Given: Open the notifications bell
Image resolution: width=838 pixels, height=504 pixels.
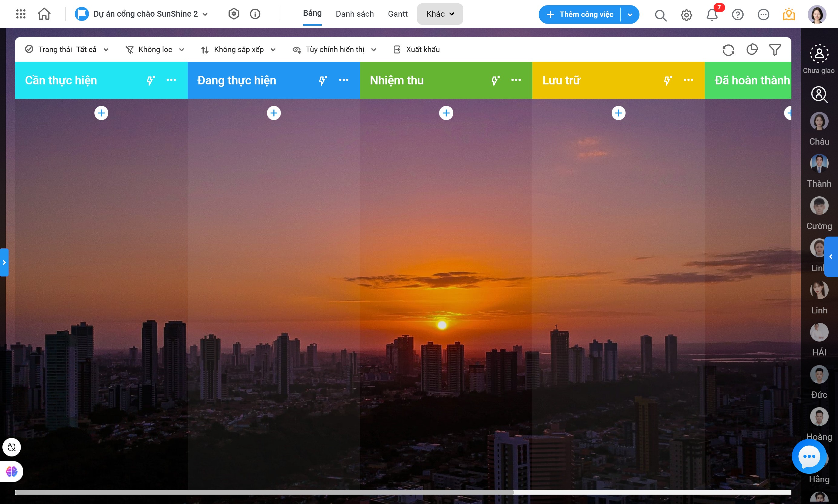Looking at the screenshot, I should tap(711, 15).
